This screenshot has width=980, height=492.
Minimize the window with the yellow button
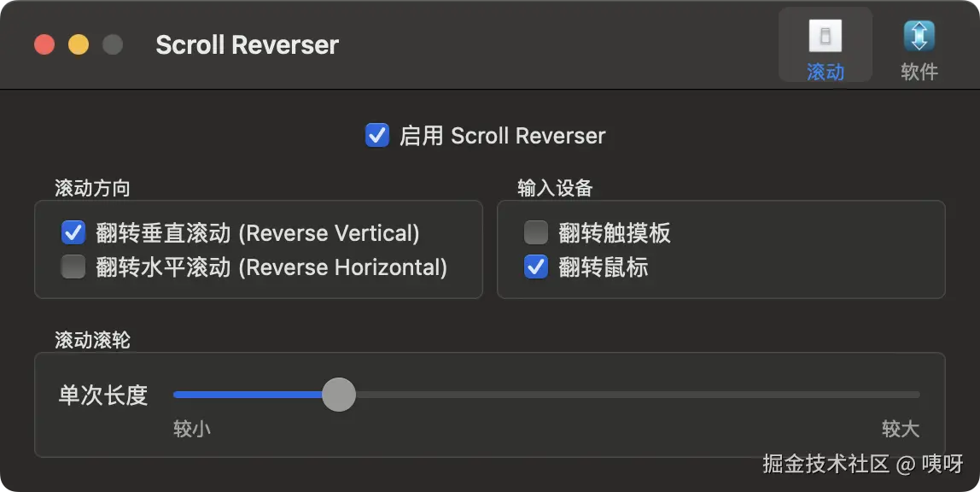(x=79, y=44)
